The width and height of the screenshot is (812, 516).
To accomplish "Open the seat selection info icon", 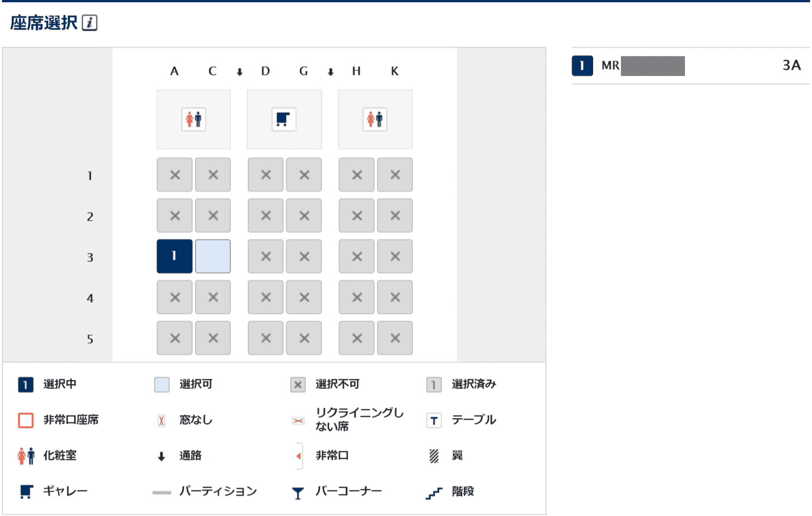I will 90,23.
